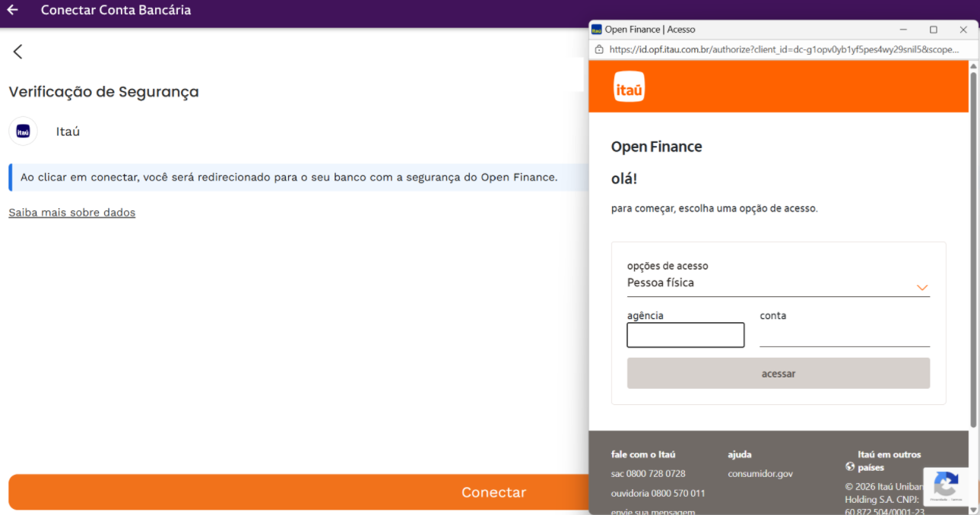
Task: Minimize the Open Finance popup window
Action: pyautogui.click(x=903, y=30)
